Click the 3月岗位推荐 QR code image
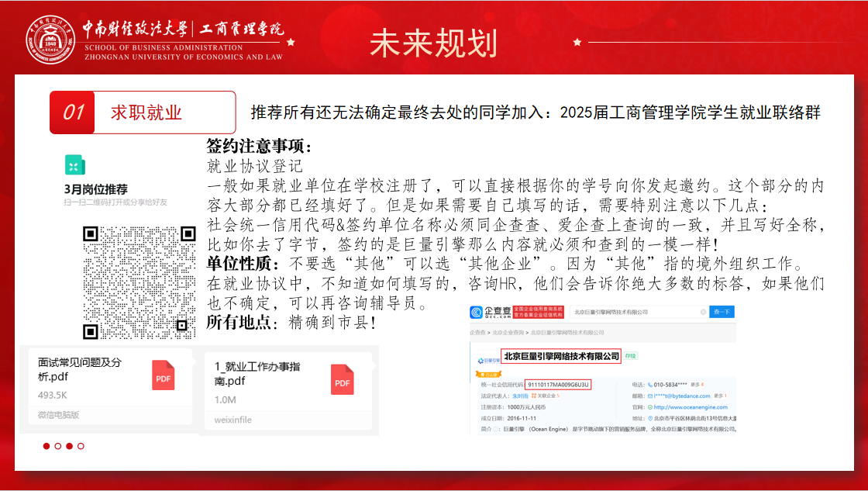Viewport: 868px width, 491px height. pyautogui.click(x=139, y=281)
